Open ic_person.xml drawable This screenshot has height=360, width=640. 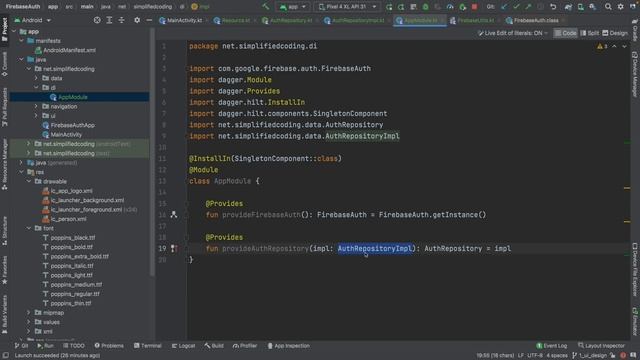[64, 219]
